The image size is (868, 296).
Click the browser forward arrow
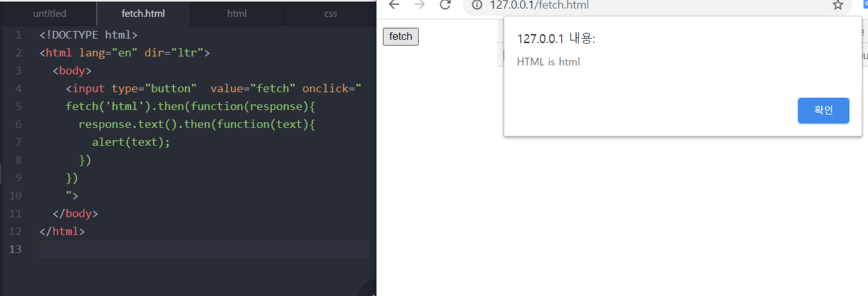[x=420, y=5]
